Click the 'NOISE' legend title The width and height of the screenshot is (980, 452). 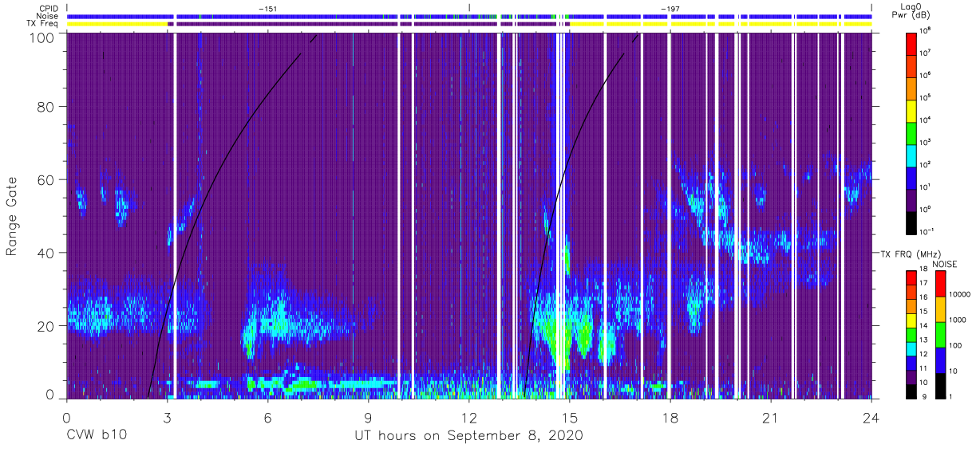pyautogui.click(x=944, y=263)
